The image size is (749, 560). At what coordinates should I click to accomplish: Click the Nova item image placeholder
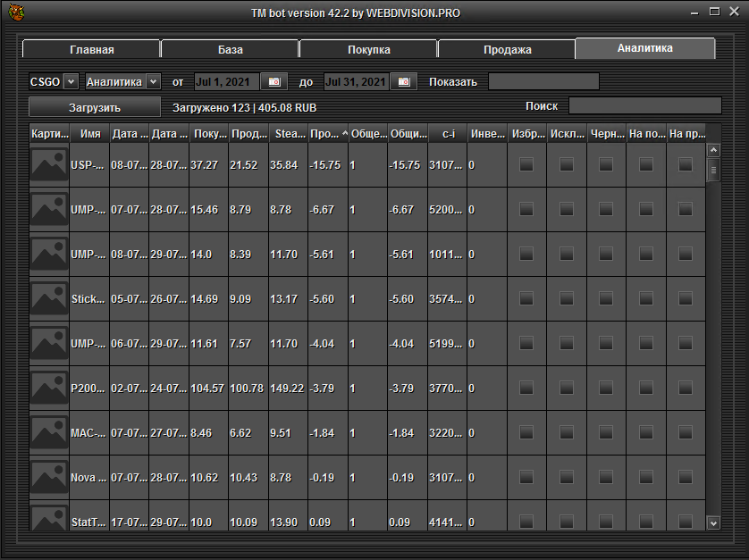coord(49,477)
